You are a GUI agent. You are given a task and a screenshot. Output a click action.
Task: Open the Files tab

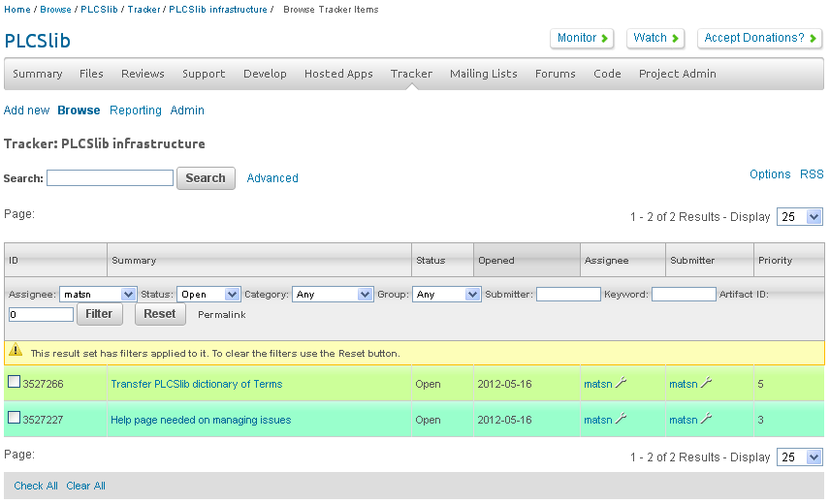(91, 74)
